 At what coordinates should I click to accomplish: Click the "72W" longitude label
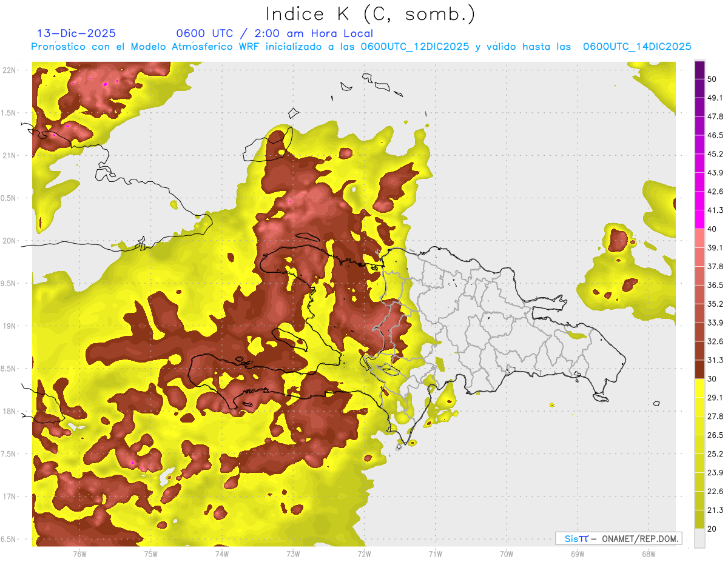pos(364,554)
